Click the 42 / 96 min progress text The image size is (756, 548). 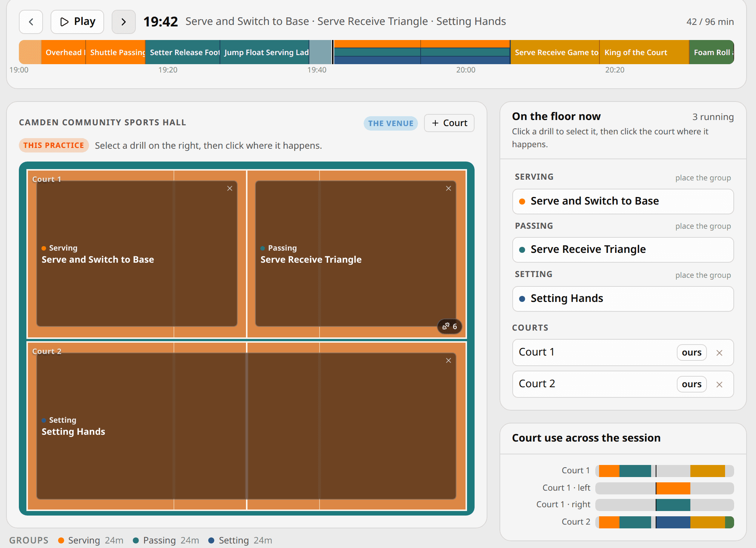[710, 22]
